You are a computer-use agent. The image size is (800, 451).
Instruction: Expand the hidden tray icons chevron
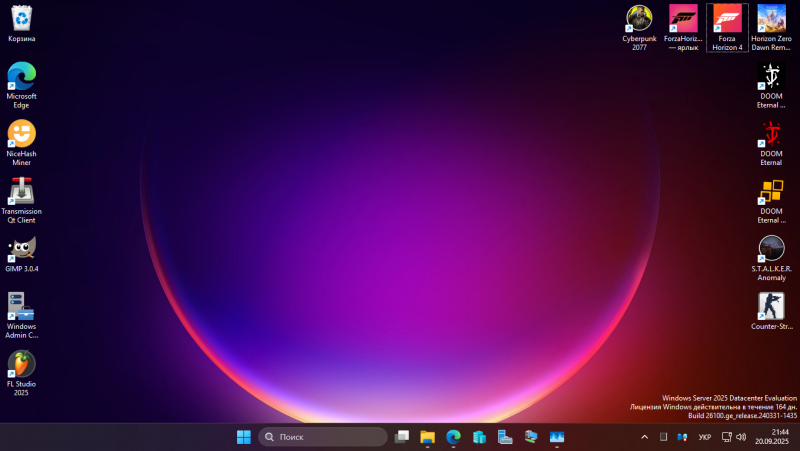[x=644, y=437]
